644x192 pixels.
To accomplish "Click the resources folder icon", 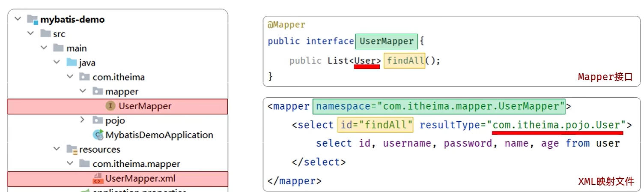I will pyautogui.click(x=72, y=150).
